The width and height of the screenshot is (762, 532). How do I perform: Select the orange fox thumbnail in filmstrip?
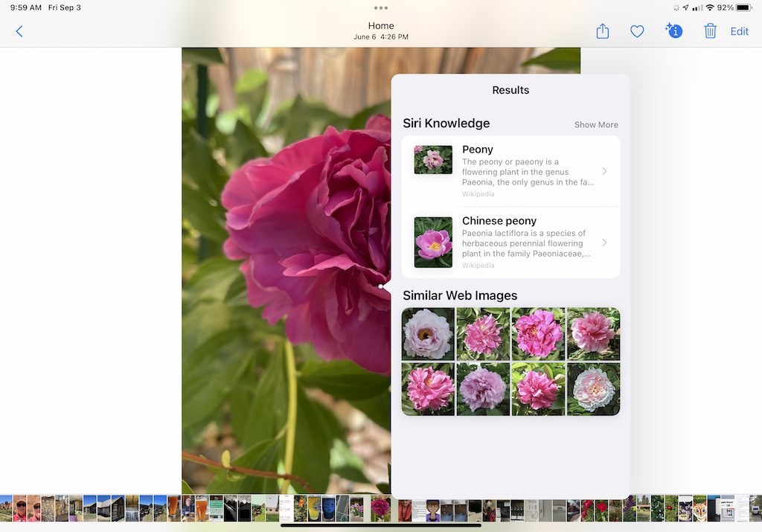point(699,508)
